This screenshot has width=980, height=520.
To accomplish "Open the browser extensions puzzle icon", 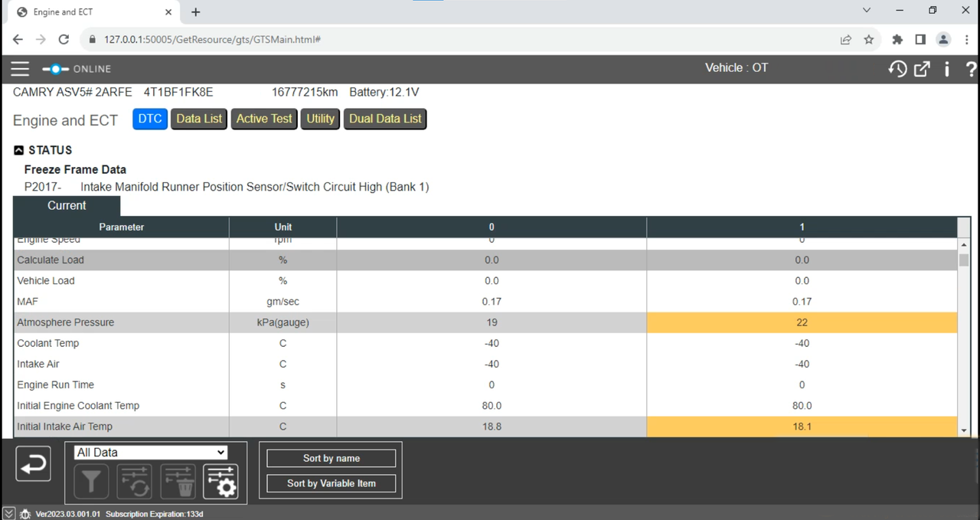I will point(897,39).
